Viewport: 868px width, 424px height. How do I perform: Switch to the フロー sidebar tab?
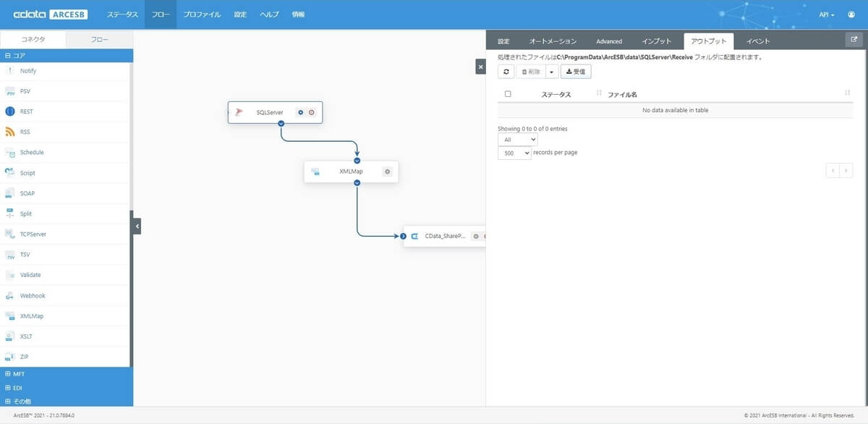click(x=100, y=40)
